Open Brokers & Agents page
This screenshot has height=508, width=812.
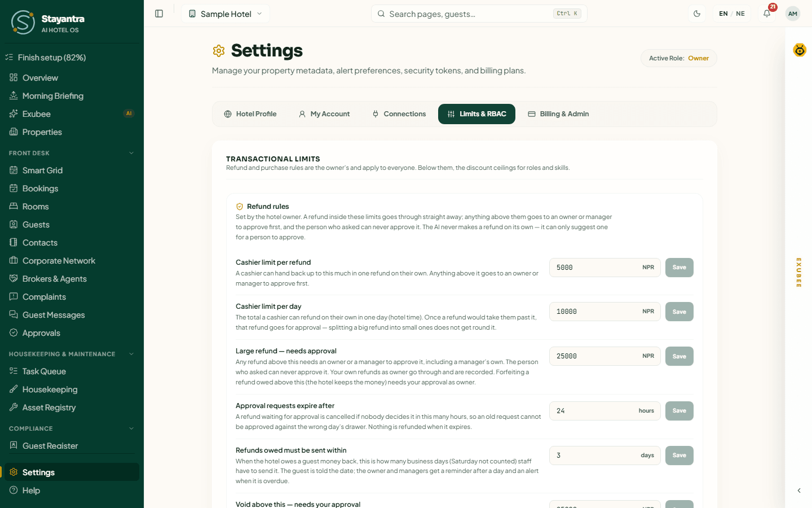tap(72, 279)
